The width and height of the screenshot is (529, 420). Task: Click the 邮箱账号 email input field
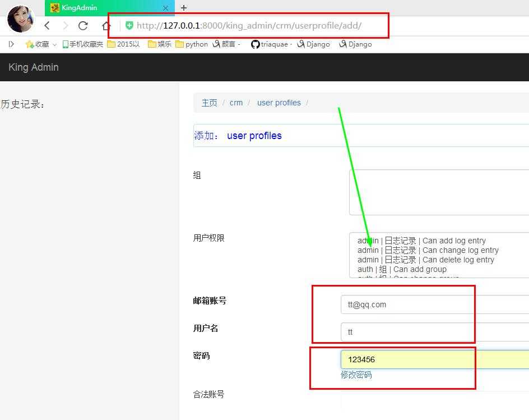pos(435,304)
